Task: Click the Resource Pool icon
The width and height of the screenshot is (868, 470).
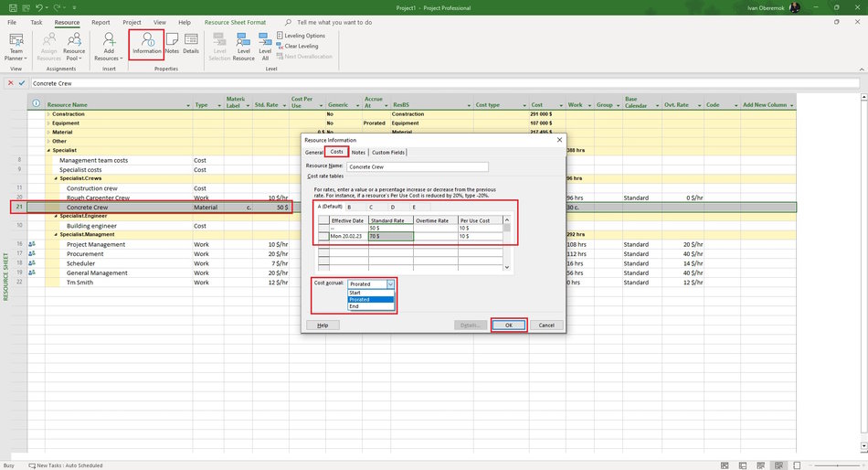Action: 74,40
